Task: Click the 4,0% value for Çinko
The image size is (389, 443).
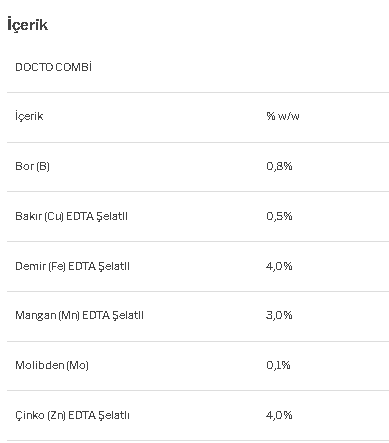Action: [279, 415]
